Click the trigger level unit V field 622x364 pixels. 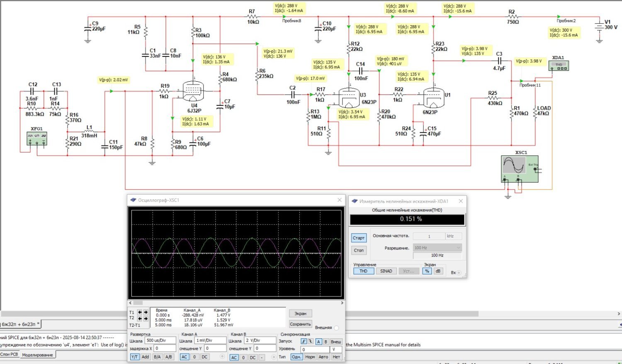point(336,349)
